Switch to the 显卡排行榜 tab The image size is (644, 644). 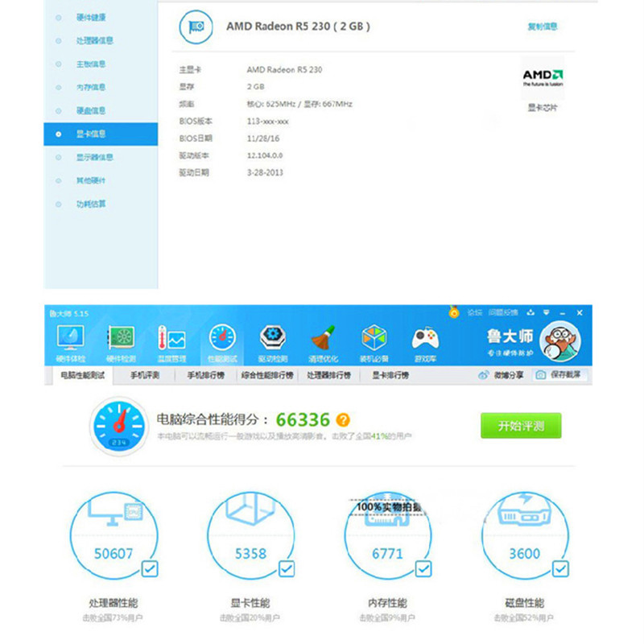coord(390,375)
